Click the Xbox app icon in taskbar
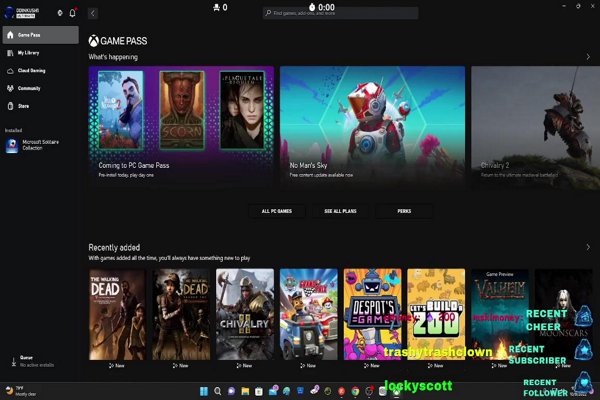This screenshot has width=600, height=400. click(397, 391)
